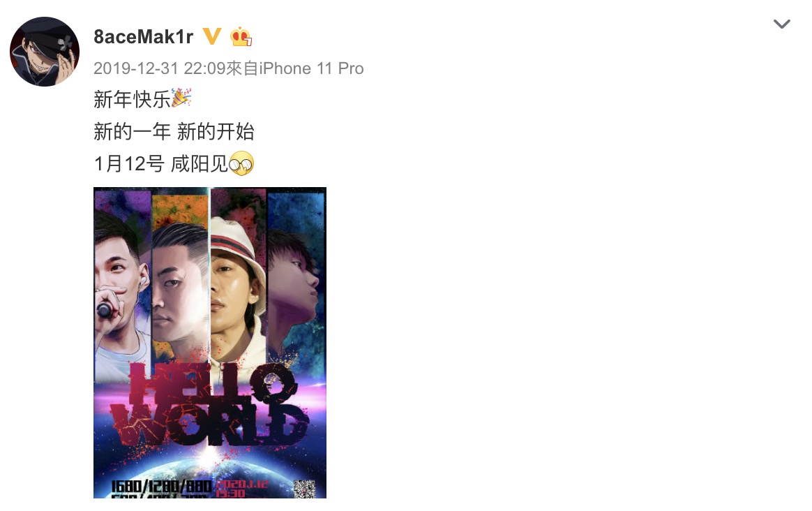Click the iPhone 11 Pro source link
This screenshot has height=511, width=812.
311,68
